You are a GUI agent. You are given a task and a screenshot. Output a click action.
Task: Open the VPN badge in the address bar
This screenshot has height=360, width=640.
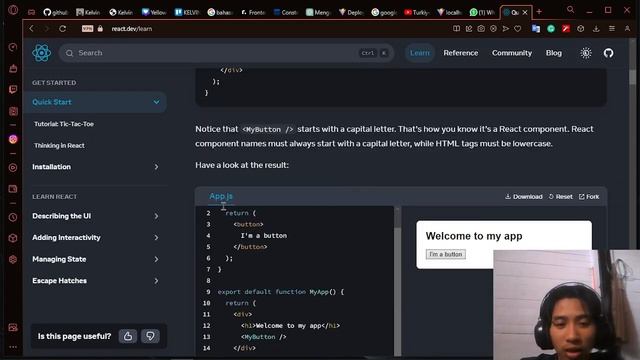click(x=87, y=29)
